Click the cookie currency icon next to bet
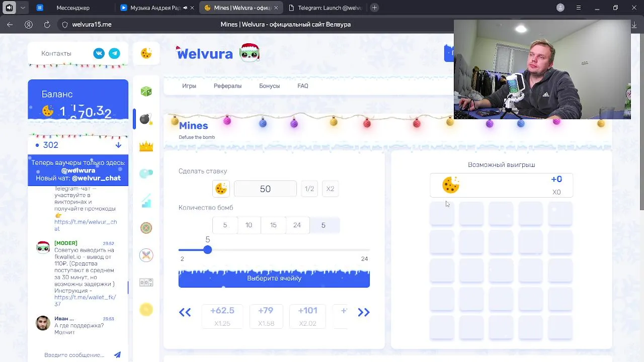The height and width of the screenshot is (362, 644). [x=221, y=189]
